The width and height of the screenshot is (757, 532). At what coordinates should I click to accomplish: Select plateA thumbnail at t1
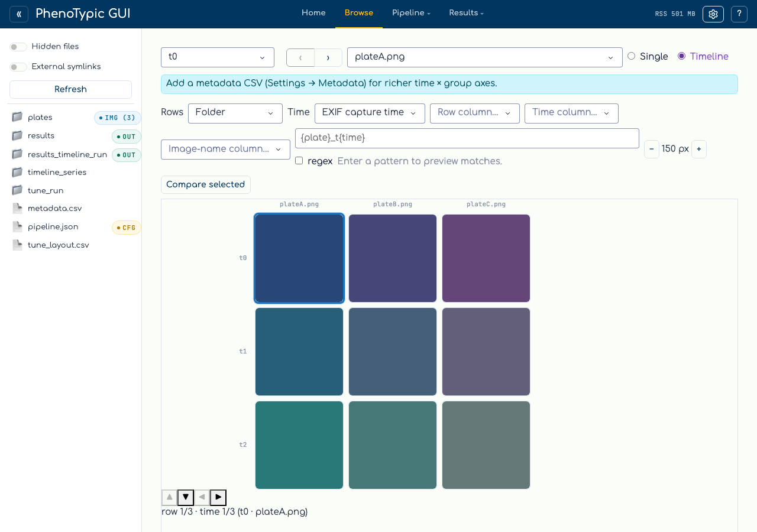tap(299, 352)
